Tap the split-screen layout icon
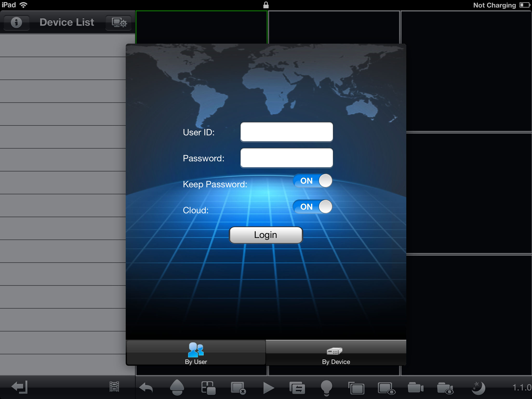The width and height of the screenshot is (532, 399). click(208, 388)
